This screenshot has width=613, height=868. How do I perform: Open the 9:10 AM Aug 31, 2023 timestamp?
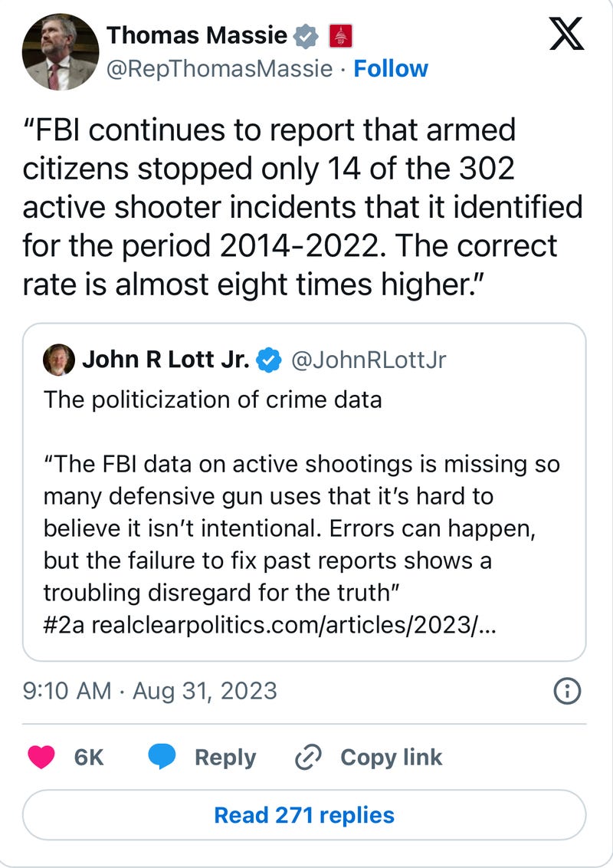coord(150,691)
